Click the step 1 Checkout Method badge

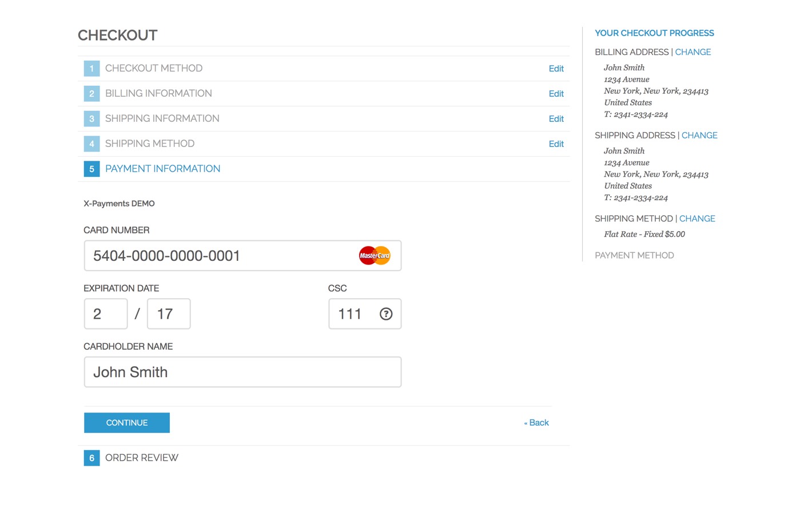click(91, 68)
